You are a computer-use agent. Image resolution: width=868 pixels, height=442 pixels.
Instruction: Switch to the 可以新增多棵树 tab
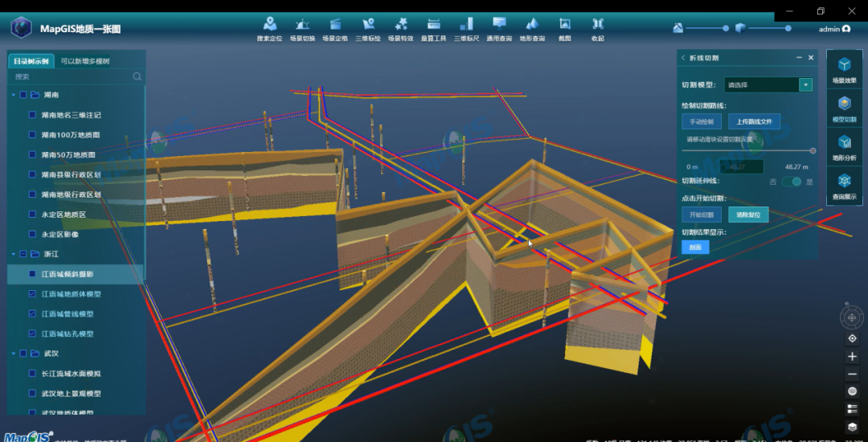coord(85,61)
